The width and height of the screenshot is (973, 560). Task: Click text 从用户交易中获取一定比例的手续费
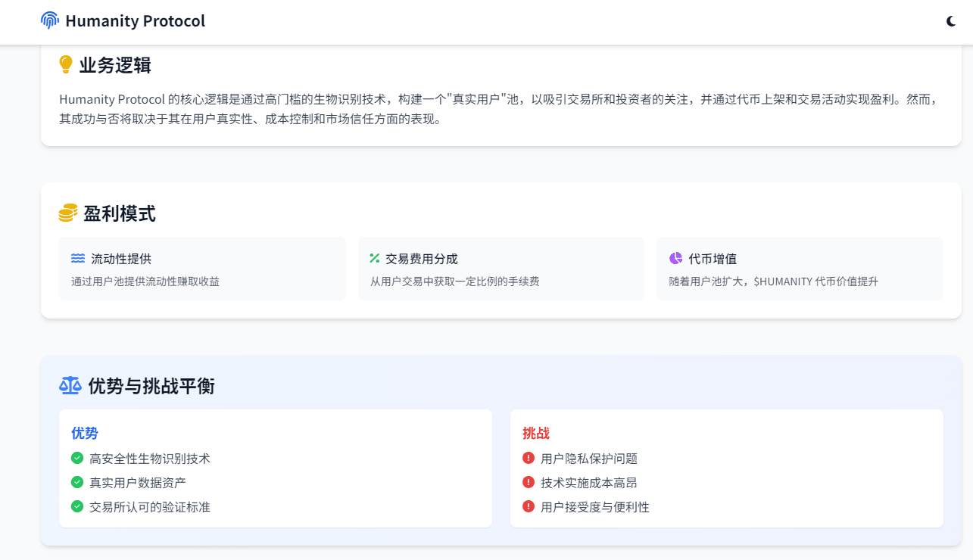pos(454,282)
